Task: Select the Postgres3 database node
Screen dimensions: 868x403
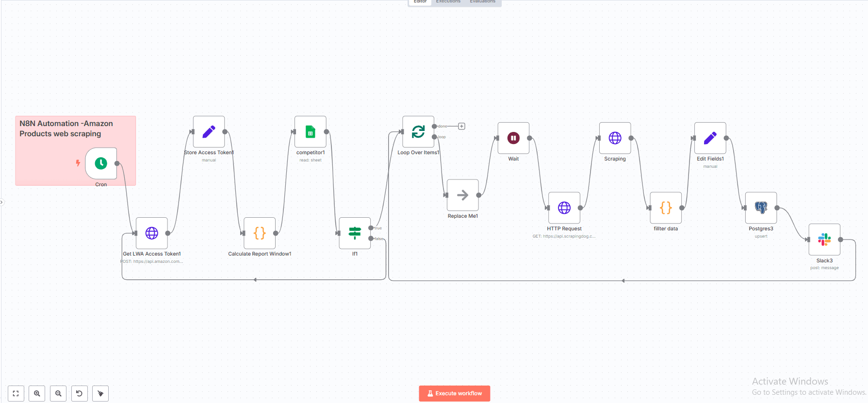Action: tap(761, 208)
